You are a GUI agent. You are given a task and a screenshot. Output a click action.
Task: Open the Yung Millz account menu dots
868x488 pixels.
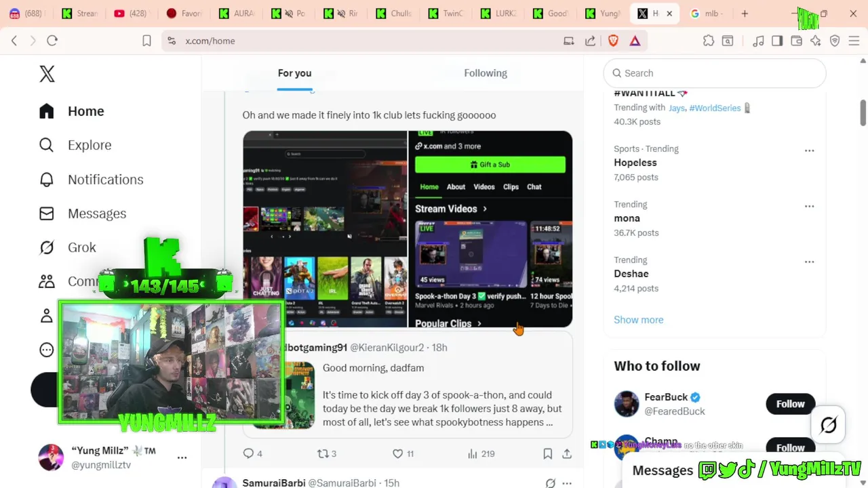point(182,457)
